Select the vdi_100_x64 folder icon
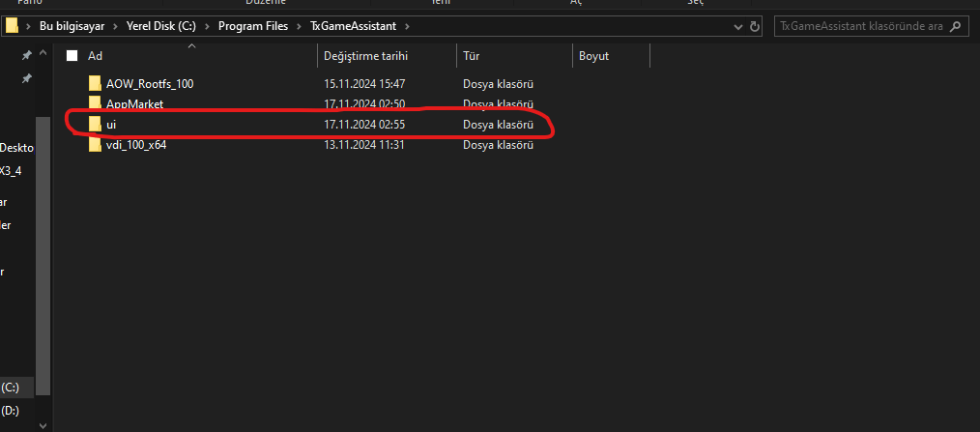980x432 pixels. pos(95,145)
